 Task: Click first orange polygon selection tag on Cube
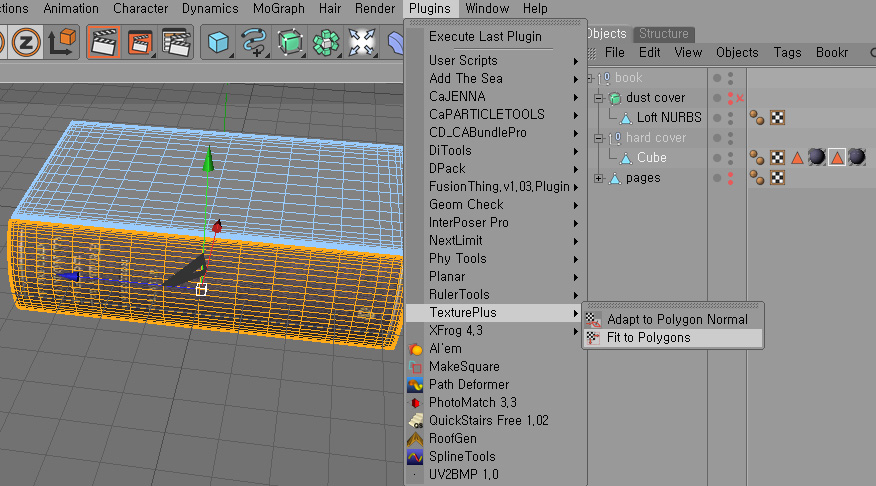point(797,158)
